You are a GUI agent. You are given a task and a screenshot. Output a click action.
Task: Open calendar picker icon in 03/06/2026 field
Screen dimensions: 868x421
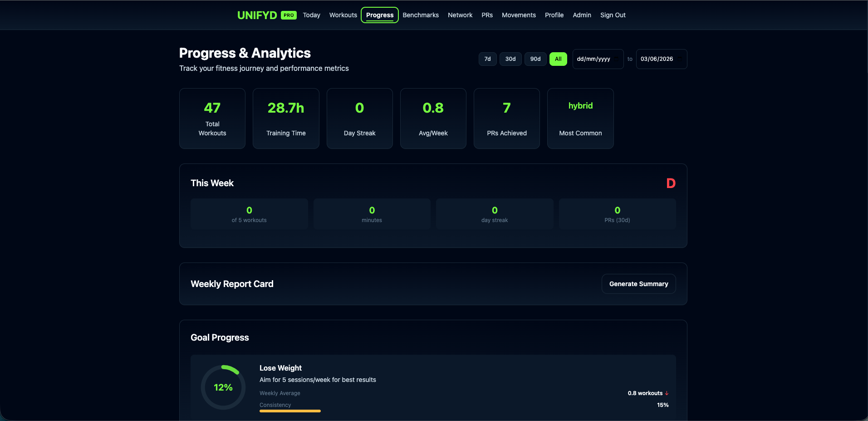coord(679,59)
